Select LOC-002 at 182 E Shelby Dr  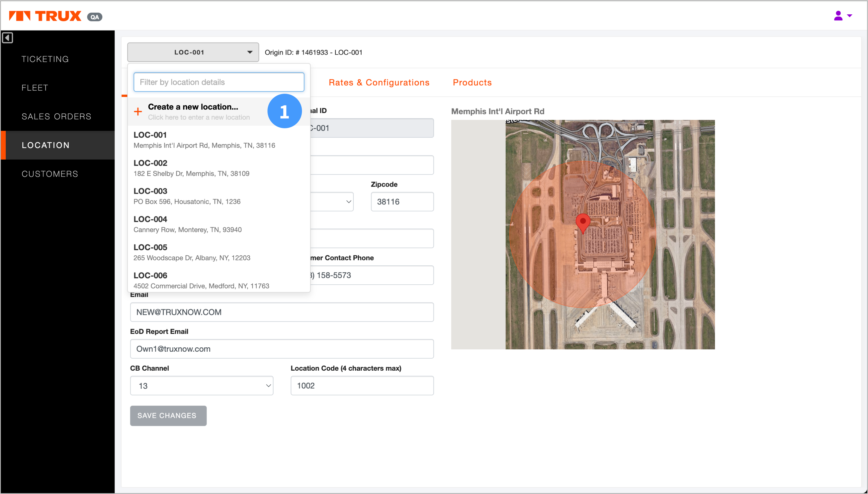click(219, 168)
